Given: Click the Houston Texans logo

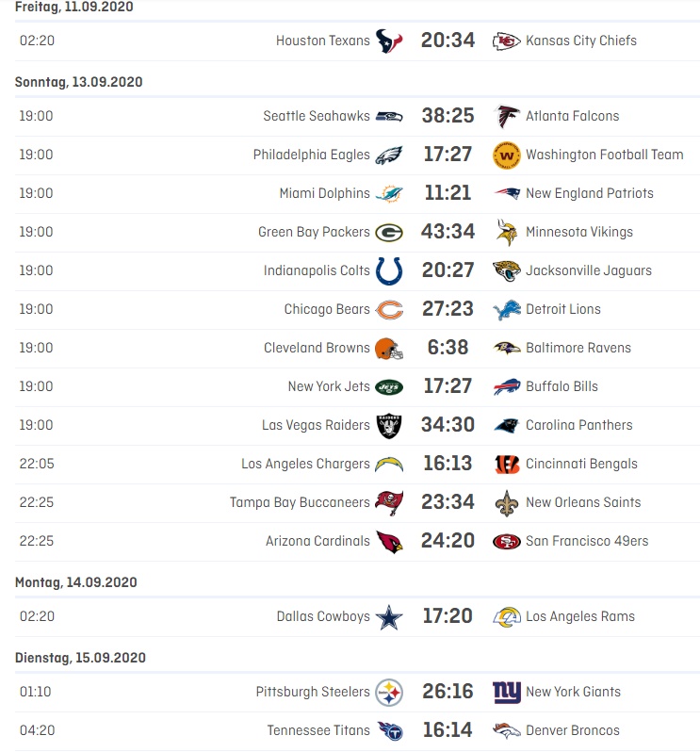Looking at the screenshot, I should point(389,41).
